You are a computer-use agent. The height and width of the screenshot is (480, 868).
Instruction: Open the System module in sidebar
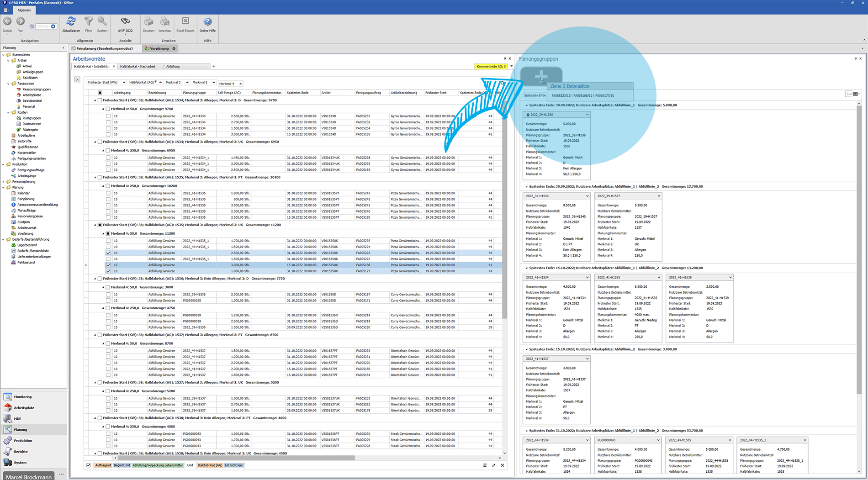coord(34,463)
